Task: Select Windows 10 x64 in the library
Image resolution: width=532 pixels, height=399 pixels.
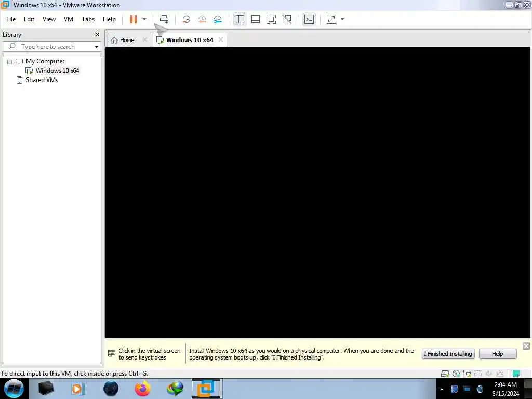Action: pyautogui.click(x=57, y=71)
